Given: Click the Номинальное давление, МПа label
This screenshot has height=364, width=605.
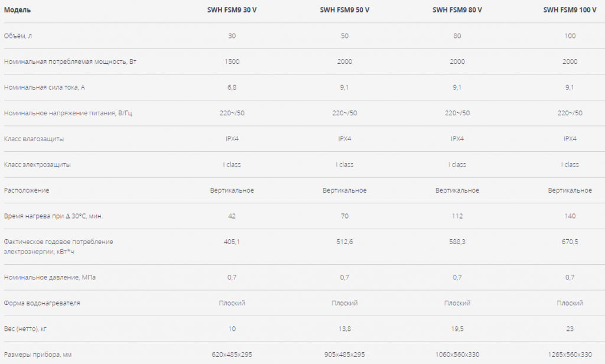Looking at the screenshot, I should click(50, 277).
